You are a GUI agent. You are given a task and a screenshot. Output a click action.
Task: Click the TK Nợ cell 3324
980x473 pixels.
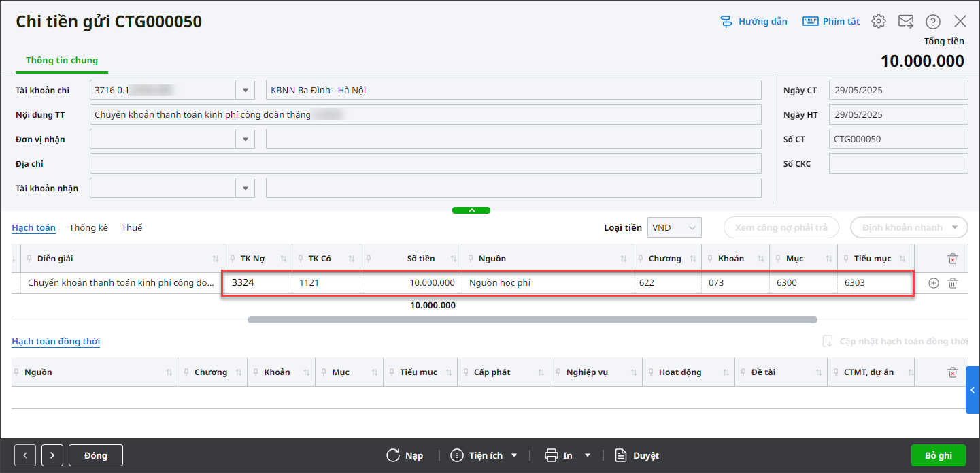[x=258, y=282]
